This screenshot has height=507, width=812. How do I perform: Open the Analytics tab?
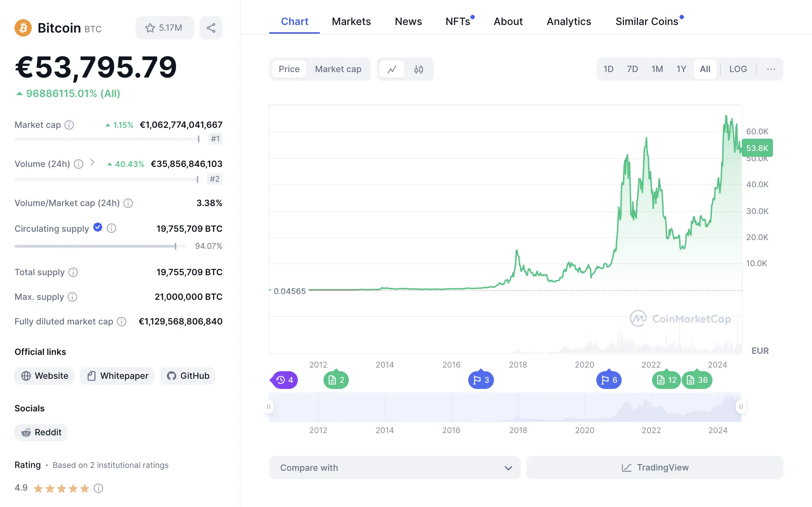[569, 21]
